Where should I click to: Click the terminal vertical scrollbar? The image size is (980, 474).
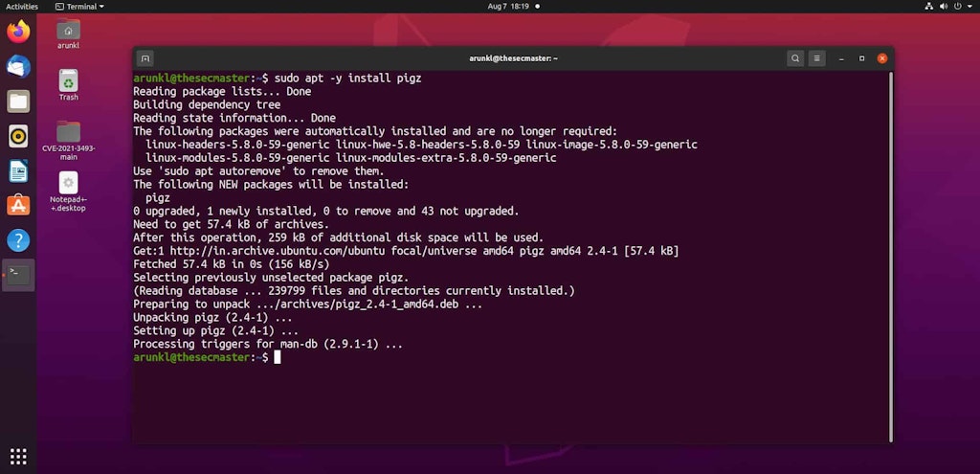point(890,257)
